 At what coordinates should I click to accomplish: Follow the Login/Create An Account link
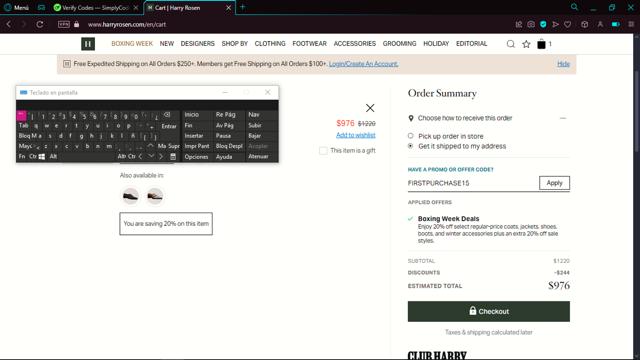click(x=363, y=64)
